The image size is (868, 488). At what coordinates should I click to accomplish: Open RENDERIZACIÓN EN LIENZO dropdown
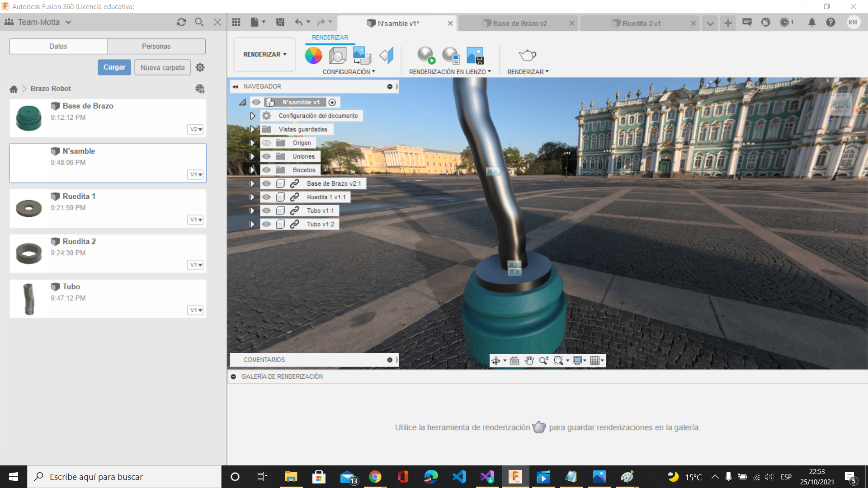click(x=450, y=72)
